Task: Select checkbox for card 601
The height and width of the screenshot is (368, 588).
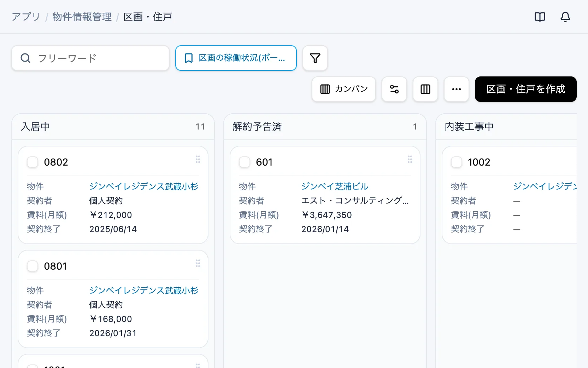Action: pos(245,162)
